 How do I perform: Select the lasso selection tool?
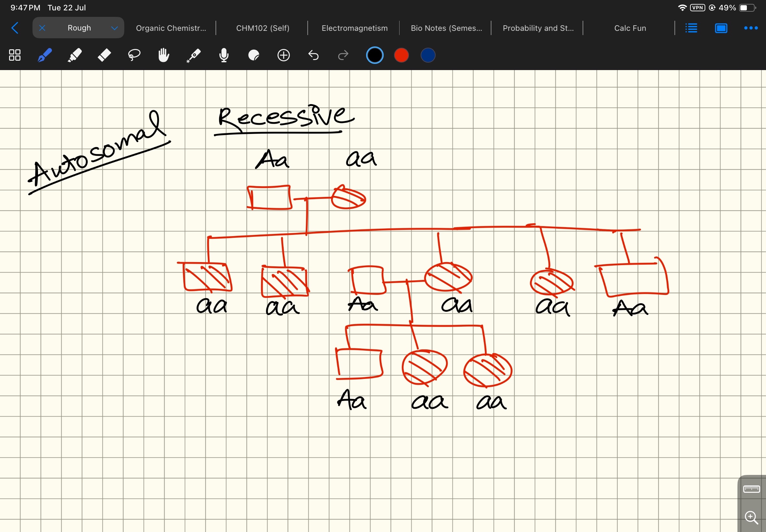click(134, 55)
